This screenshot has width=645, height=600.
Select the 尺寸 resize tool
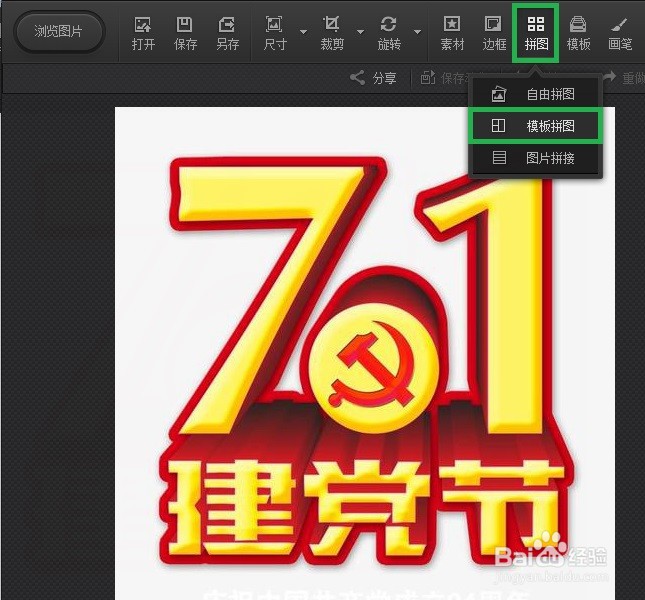tap(275, 34)
